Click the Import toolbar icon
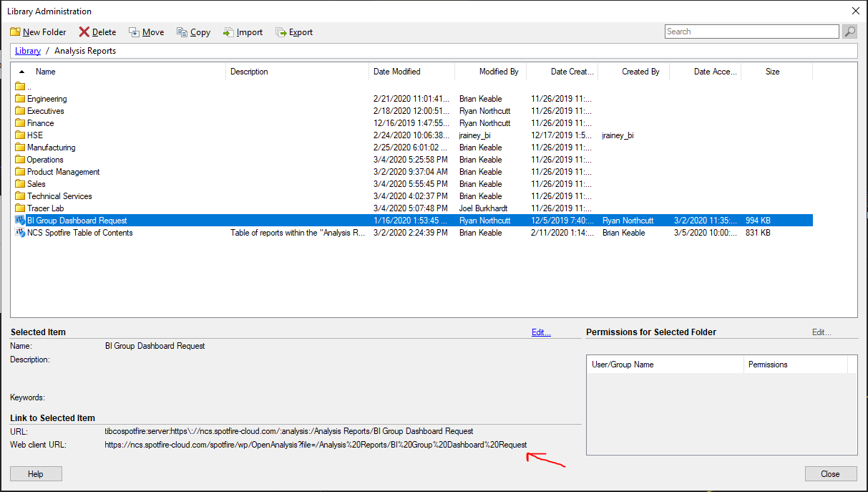The width and height of the screenshot is (868, 492). pos(228,32)
